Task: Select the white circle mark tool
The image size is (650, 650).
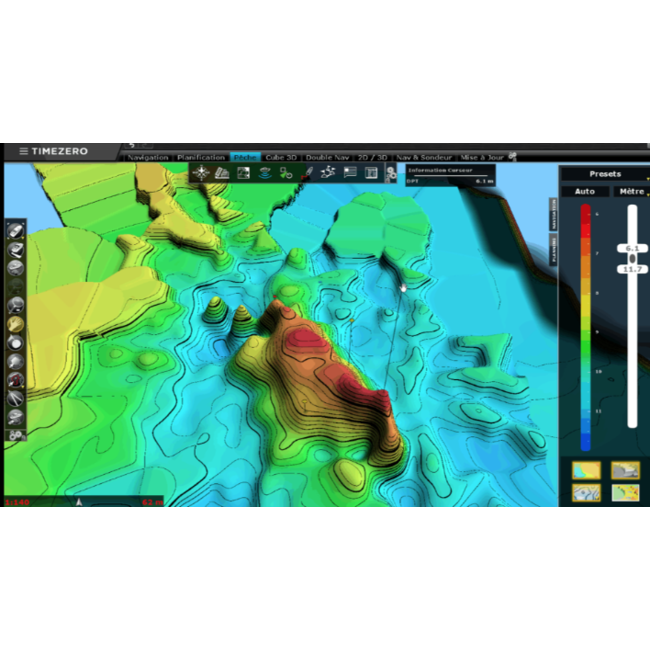Action: click(16, 342)
